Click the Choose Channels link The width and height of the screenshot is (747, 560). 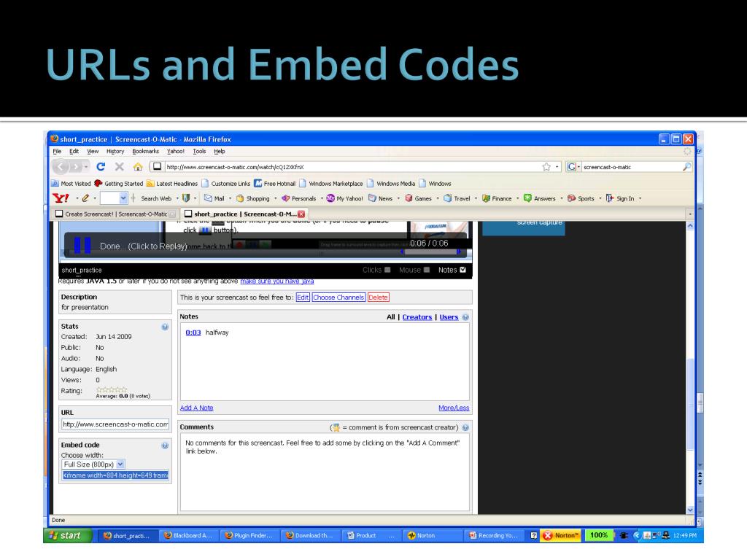point(338,297)
